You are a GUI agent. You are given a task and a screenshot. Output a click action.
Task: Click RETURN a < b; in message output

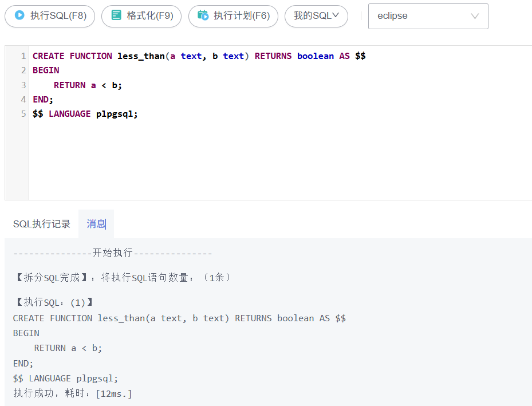coord(68,348)
